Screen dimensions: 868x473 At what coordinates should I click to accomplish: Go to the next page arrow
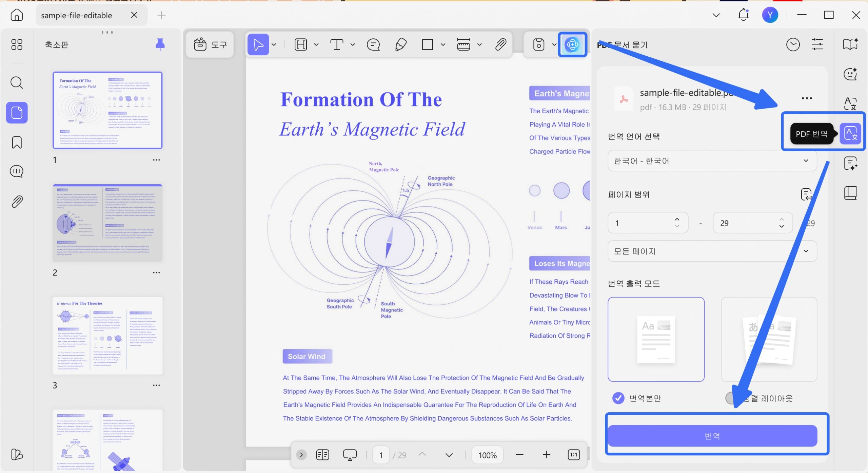click(x=449, y=455)
